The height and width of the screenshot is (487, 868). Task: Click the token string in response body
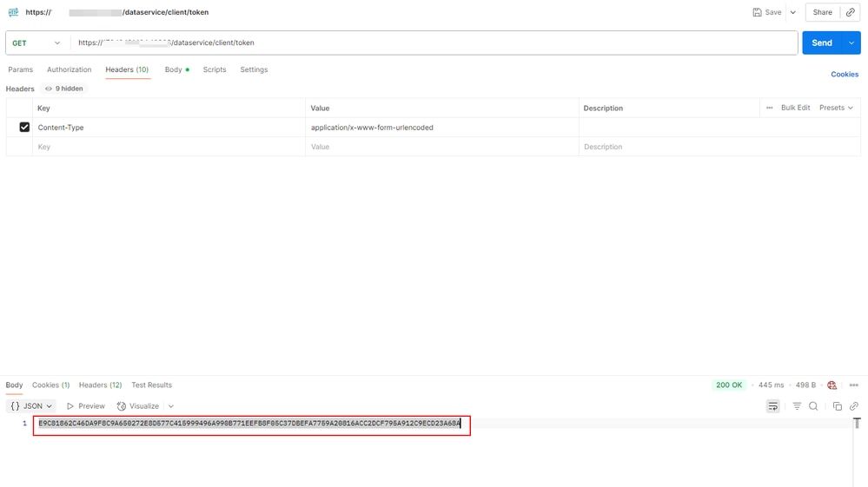click(249, 424)
